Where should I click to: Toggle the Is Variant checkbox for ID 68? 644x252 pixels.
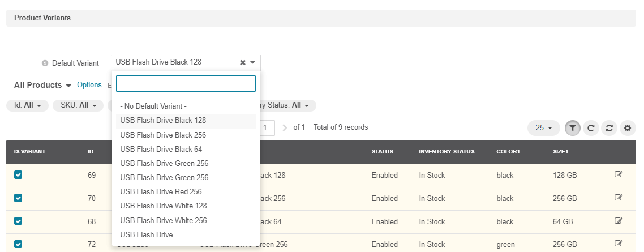[18, 221]
